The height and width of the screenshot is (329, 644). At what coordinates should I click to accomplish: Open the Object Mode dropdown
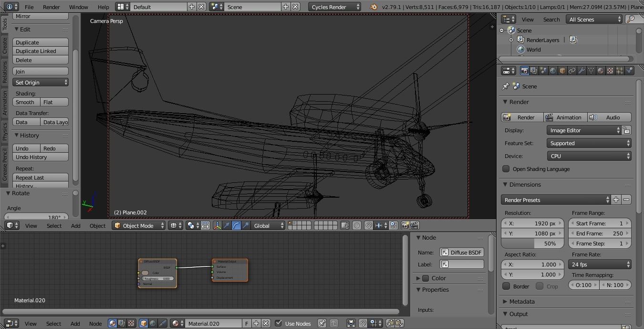click(139, 225)
